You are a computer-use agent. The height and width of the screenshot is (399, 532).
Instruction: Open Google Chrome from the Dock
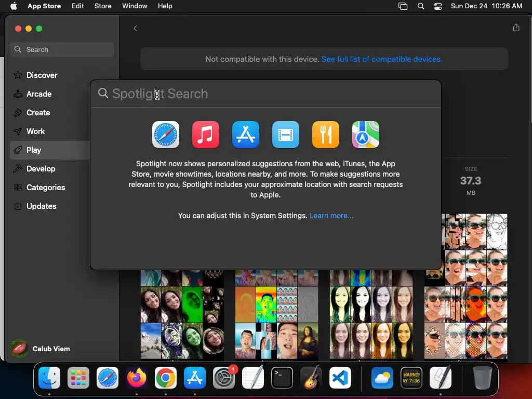166,378
